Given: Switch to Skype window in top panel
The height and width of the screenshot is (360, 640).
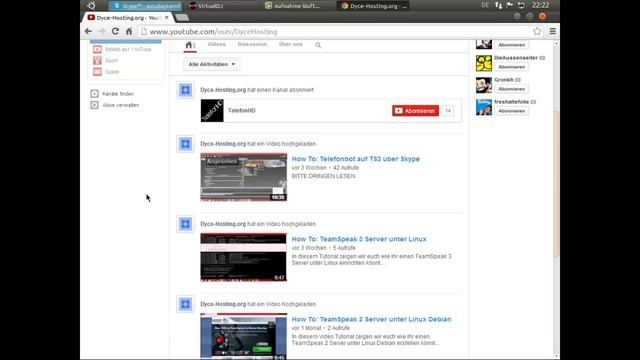Looking at the screenshot, I should (x=146, y=6).
